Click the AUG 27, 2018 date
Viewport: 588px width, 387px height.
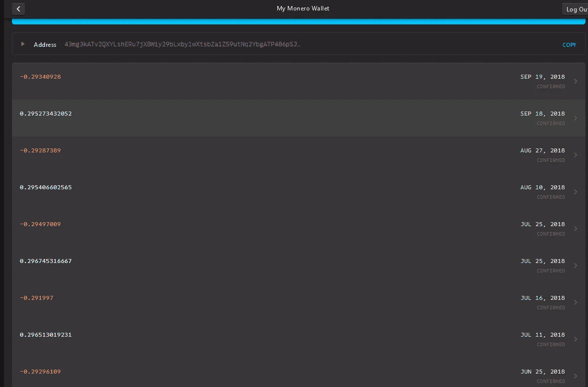point(542,150)
